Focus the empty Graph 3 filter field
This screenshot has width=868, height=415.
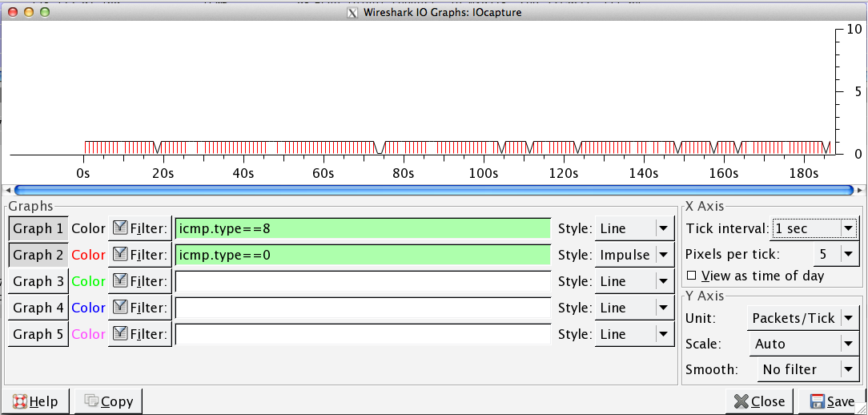click(x=363, y=281)
